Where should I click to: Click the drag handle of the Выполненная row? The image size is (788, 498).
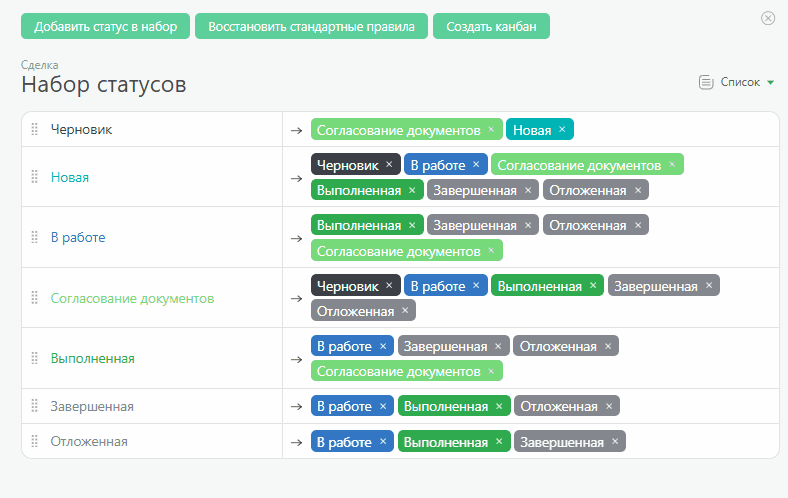pos(35,358)
